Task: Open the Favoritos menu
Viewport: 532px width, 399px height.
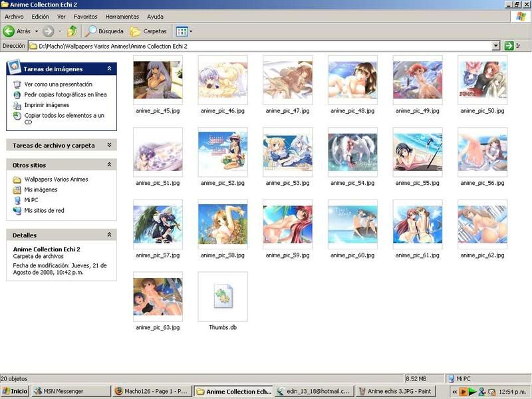Action: tap(86, 17)
